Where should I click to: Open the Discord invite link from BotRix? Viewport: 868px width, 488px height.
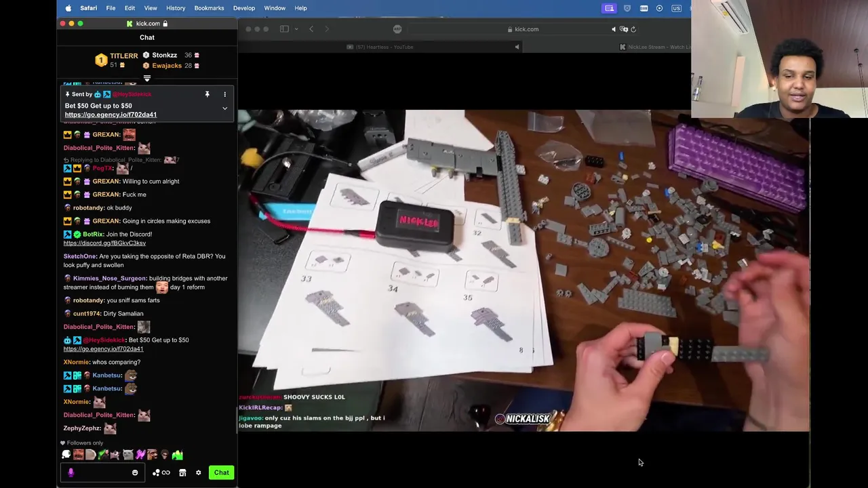coord(104,243)
